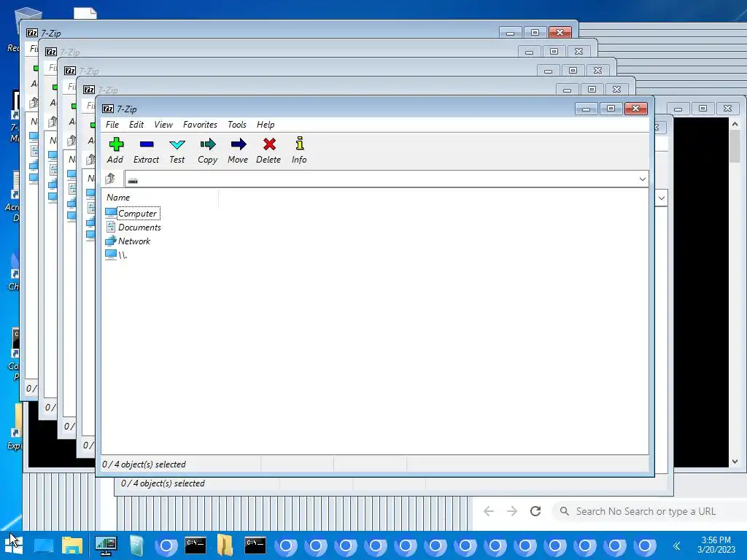This screenshot has height=560, width=747.
Task: Select the Network globe icon in the list
Action: (111, 241)
